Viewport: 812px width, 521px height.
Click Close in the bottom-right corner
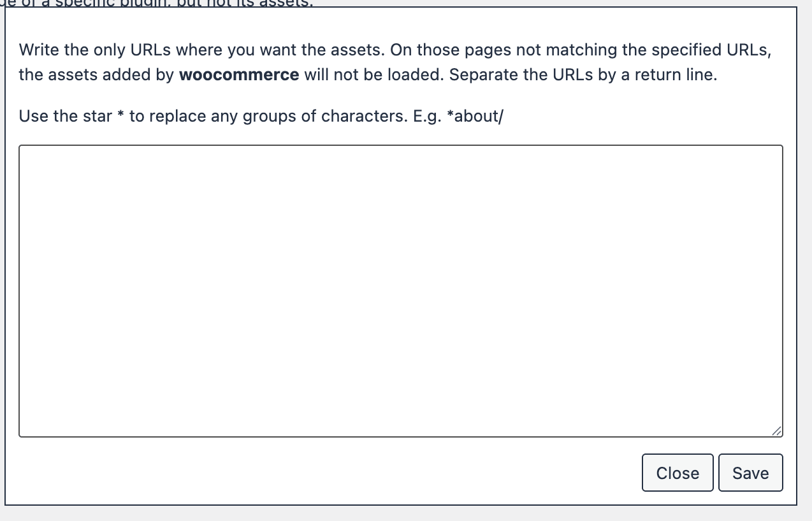(678, 473)
